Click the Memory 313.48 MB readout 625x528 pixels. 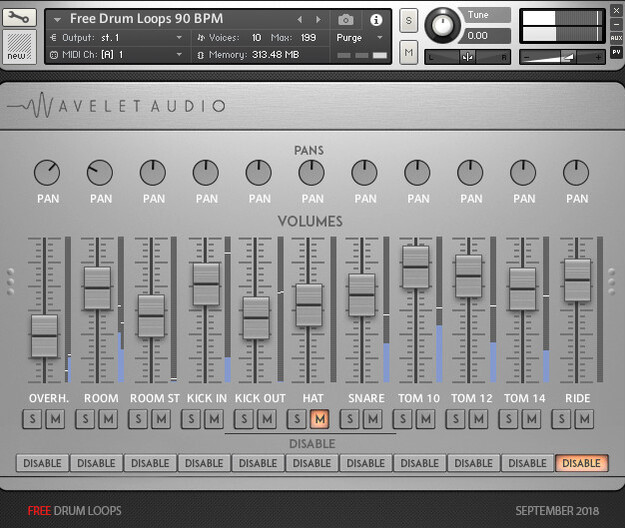(254, 55)
